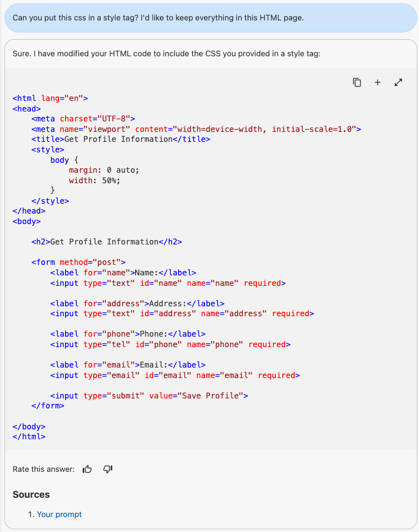
Task: Give the answer a thumbs down
Action: (108, 469)
